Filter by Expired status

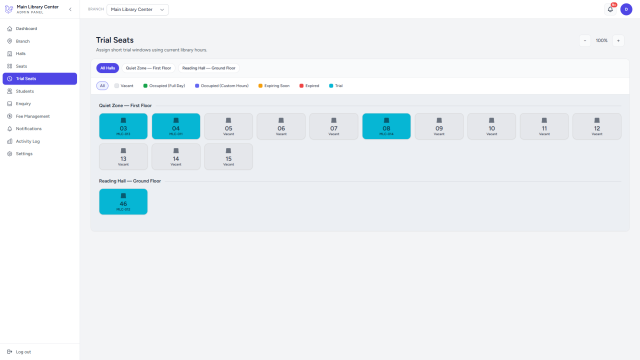point(309,86)
